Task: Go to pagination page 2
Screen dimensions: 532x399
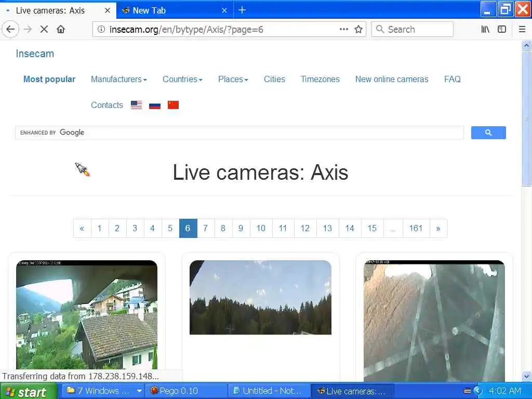Action: point(117,229)
